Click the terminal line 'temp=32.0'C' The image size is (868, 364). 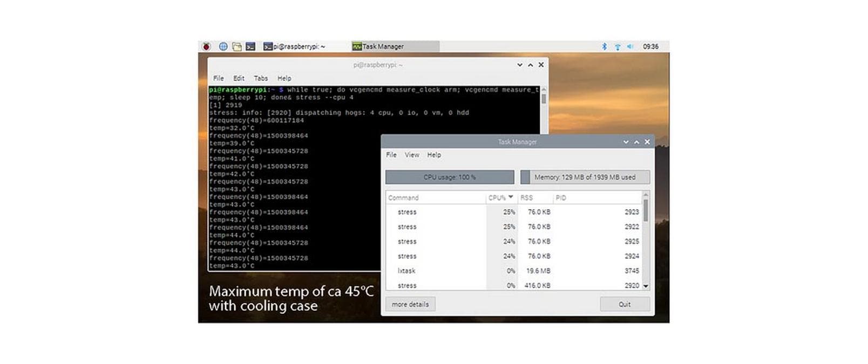tap(232, 128)
